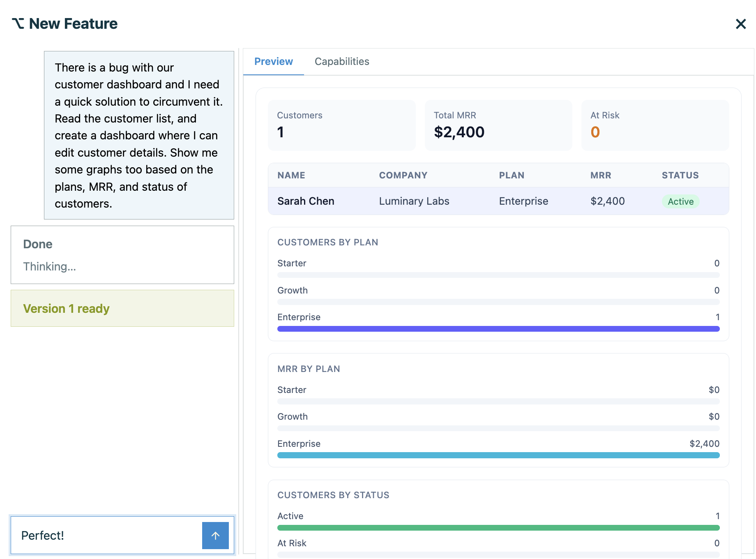Image resolution: width=756 pixels, height=559 pixels.
Task: Click the Total MRR summary card
Action: point(498,125)
